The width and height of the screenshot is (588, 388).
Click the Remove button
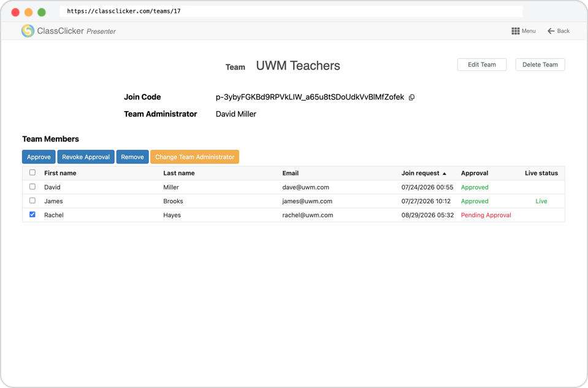click(x=132, y=157)
